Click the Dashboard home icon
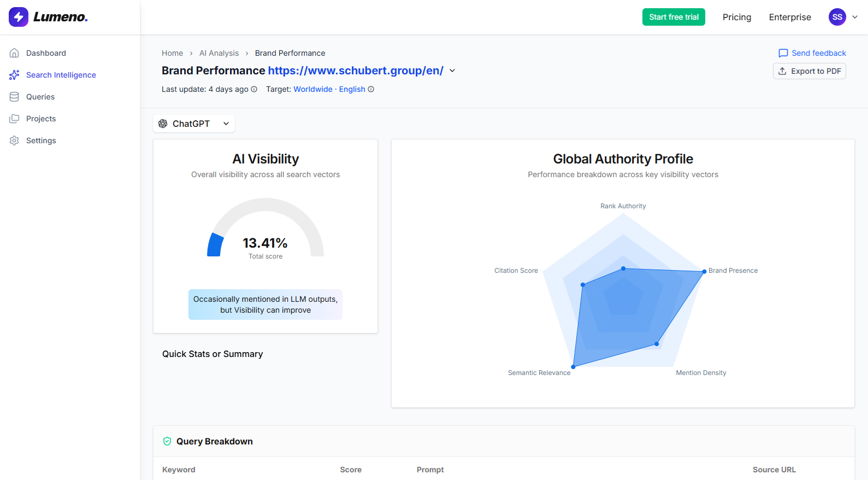The height and width of the screenshot is (480, 868). (15, 53)
